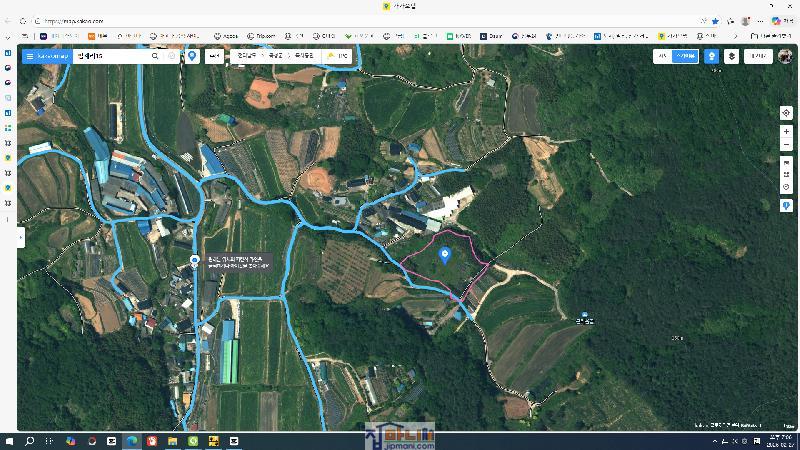The width and height of the screenshot is (800, 450).
Task: Switch to the skyview satellite mode
Action: [x=685, y=56]
